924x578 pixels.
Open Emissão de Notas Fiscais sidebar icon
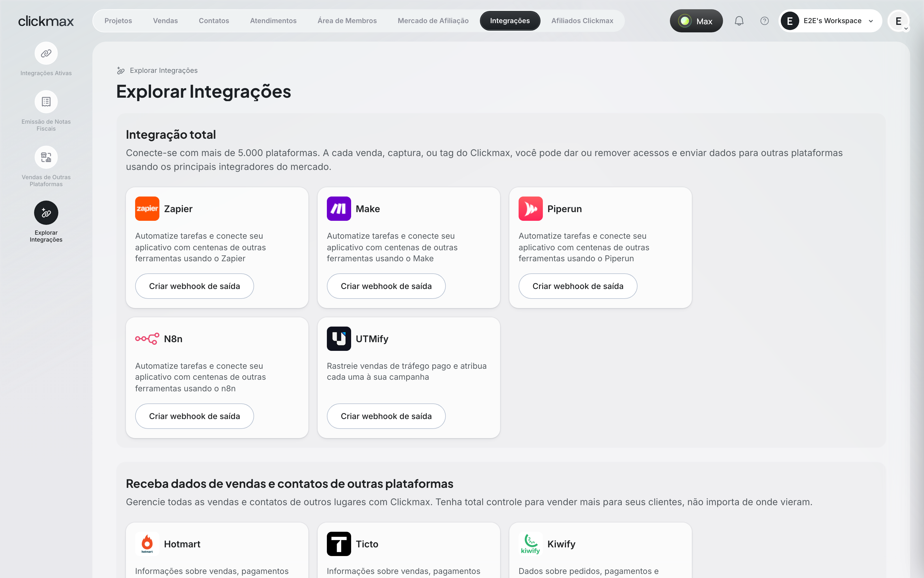point(46,102)
